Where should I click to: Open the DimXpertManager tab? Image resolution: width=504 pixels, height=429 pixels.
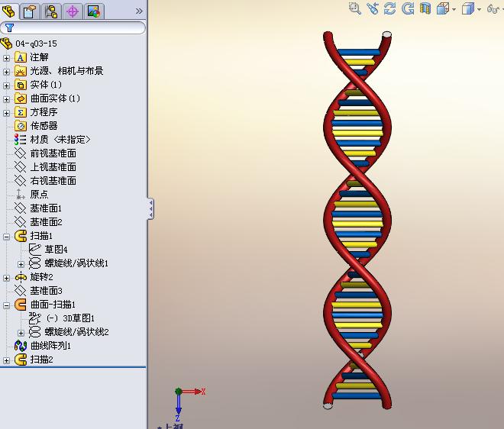point(73,11)
